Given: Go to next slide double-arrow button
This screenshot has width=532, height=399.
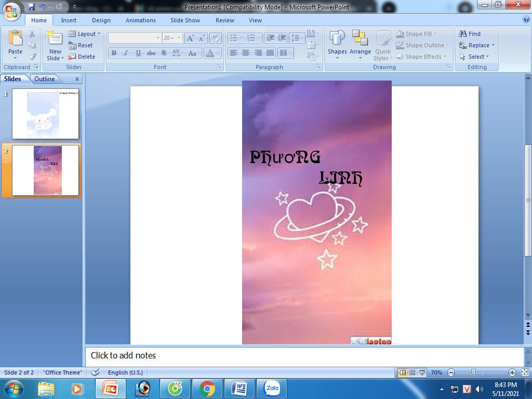Looking at the screenshot, I should [528, 332].
